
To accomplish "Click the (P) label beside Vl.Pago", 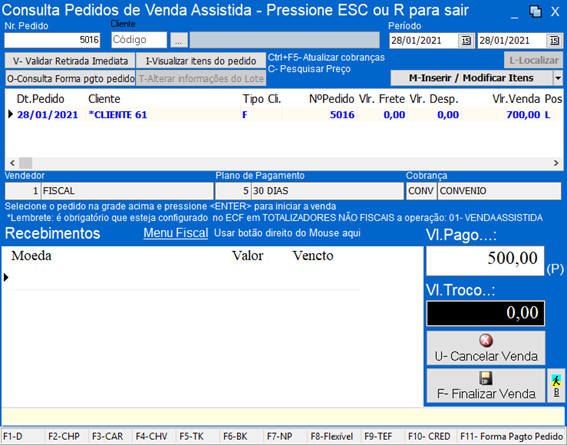I will 555,269.
